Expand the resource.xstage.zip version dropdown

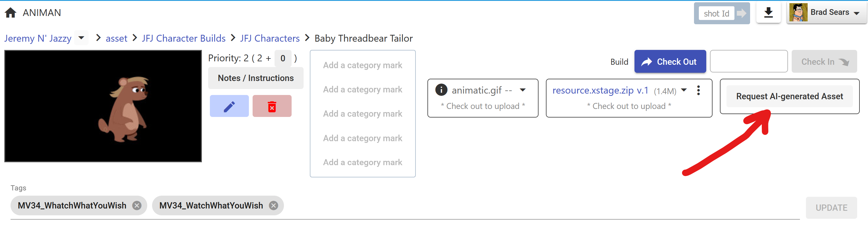(684, 90)
